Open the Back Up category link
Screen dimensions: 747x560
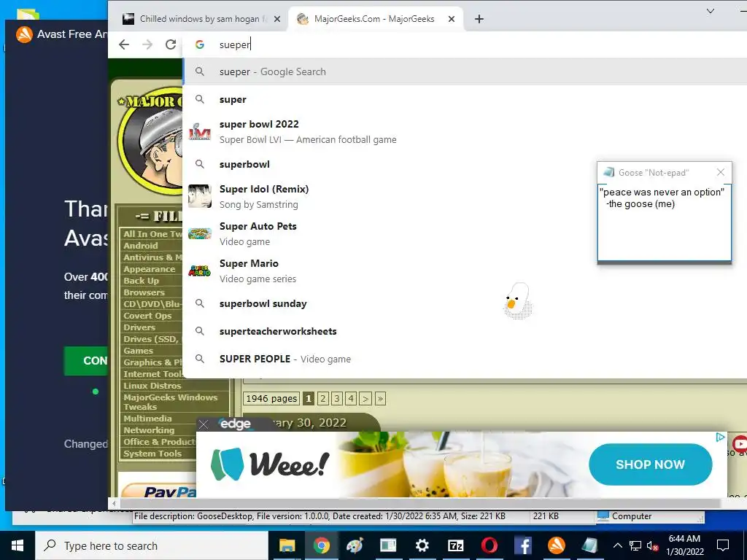141,281
